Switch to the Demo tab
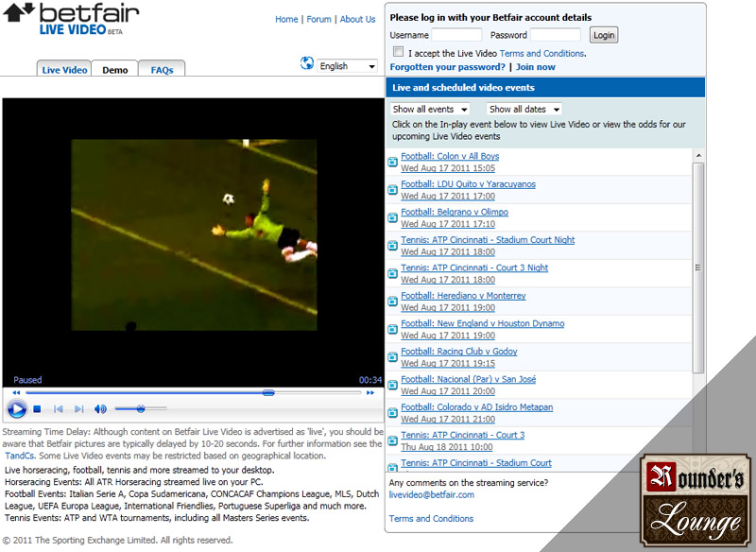This screenshot has width=756, height=552. pos(114,69)
